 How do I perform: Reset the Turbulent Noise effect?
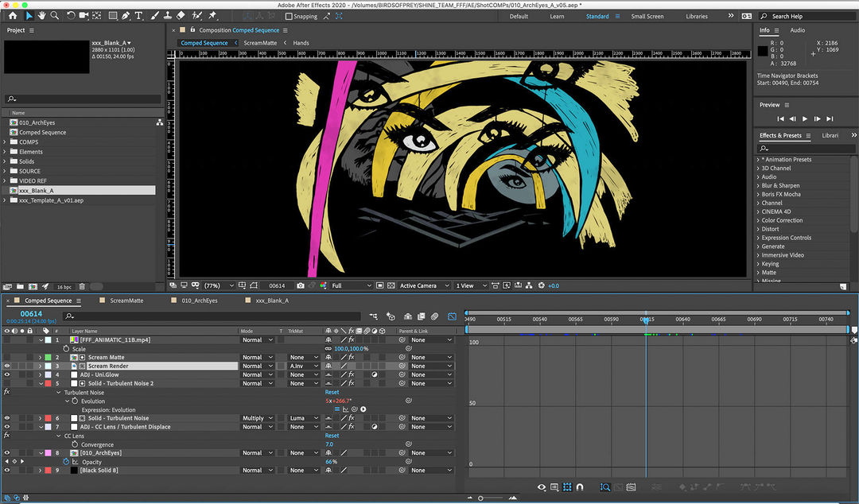(x=332, y=392)
